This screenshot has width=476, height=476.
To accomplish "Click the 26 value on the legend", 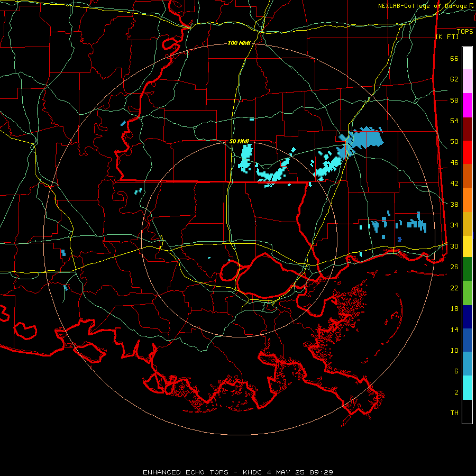I will click(454, 267).
